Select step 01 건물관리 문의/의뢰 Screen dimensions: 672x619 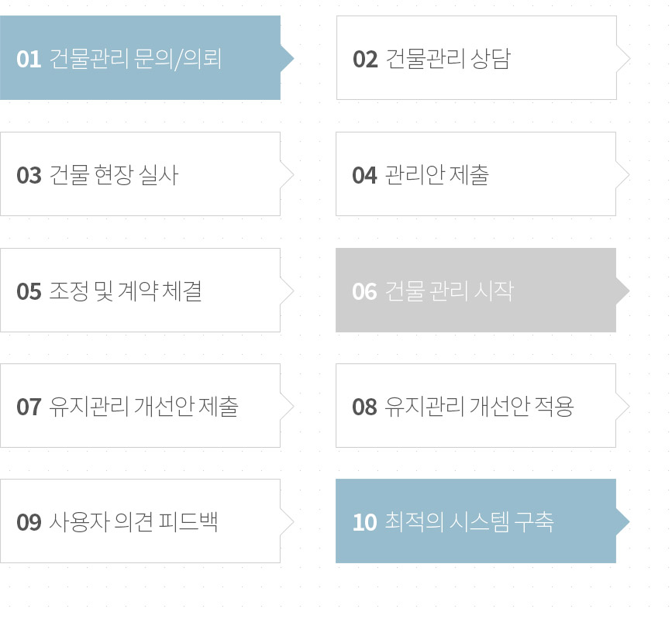point(140,58)
